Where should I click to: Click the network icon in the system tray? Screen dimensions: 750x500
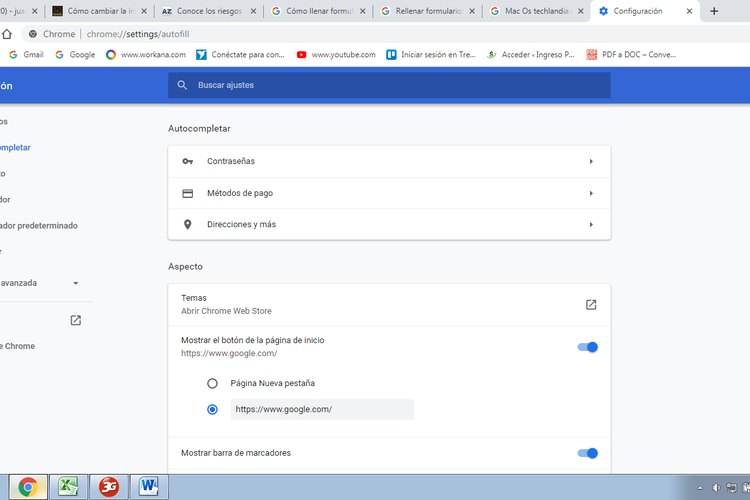[x=731, y=488]
